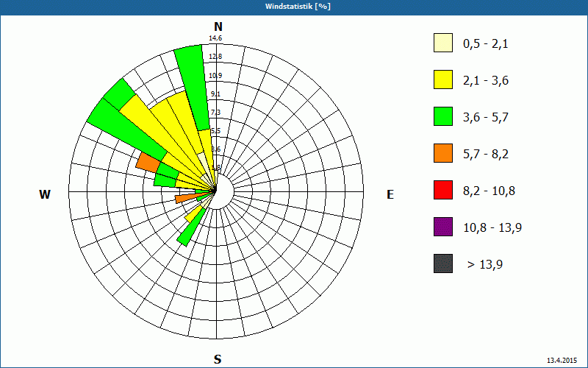Click the 14,6 axis scale value

tap(215, 38)
